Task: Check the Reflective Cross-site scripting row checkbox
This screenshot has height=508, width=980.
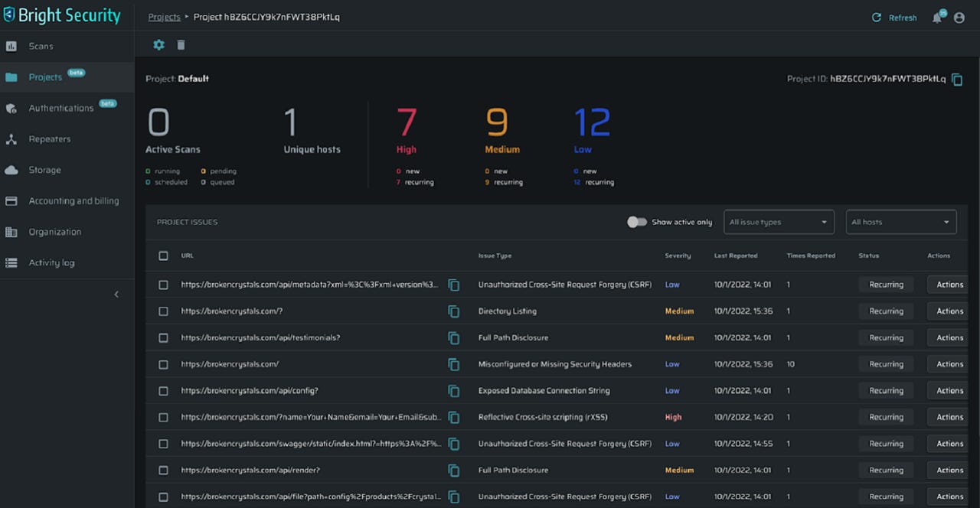Action: [x=163, y=417]
